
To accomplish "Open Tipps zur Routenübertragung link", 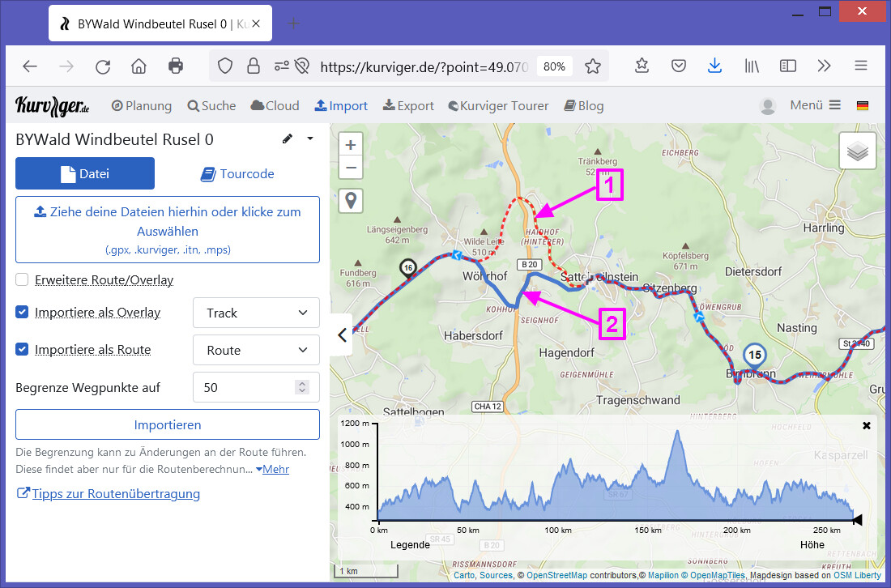I will [x=115, y=493].
